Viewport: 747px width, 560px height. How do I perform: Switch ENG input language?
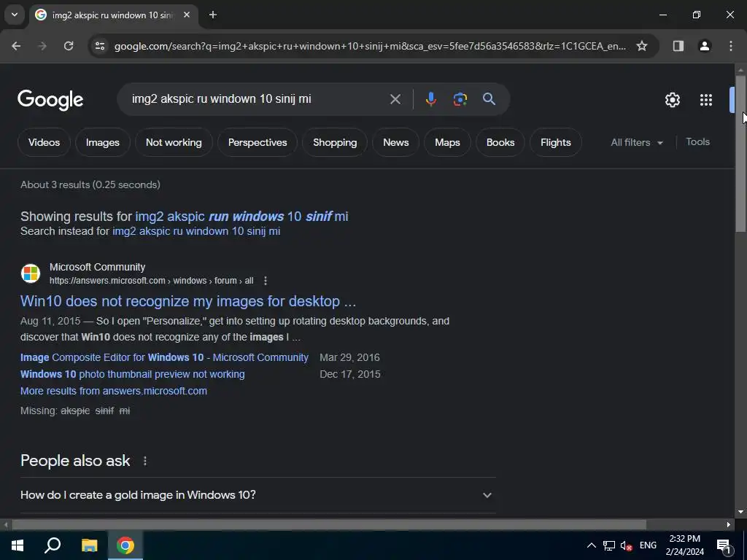(x=648, y=545)
